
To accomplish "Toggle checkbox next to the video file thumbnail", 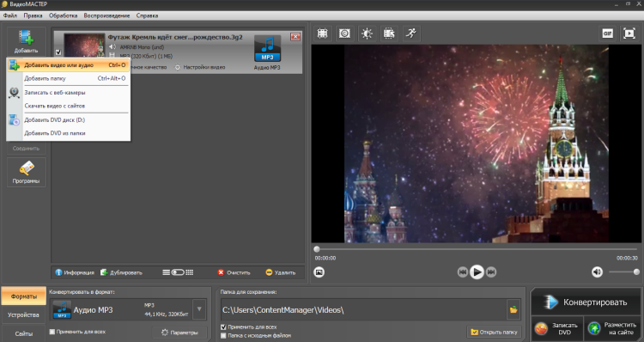I will 58,52.
